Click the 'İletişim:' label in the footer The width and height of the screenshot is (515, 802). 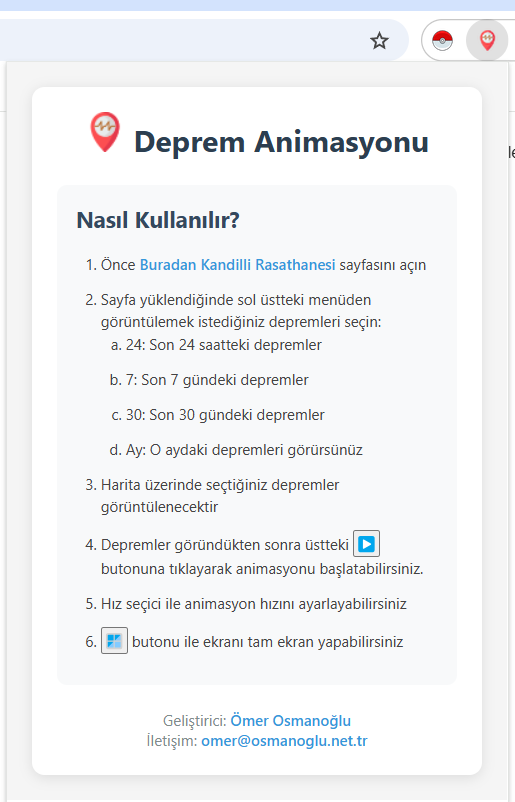point(172,741)
